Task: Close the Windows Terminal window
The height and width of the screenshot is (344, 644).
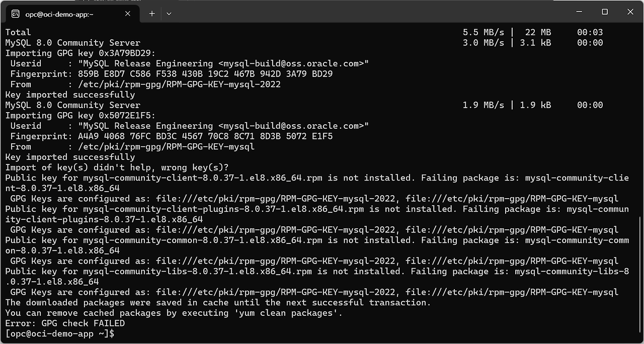Action: 631,12
